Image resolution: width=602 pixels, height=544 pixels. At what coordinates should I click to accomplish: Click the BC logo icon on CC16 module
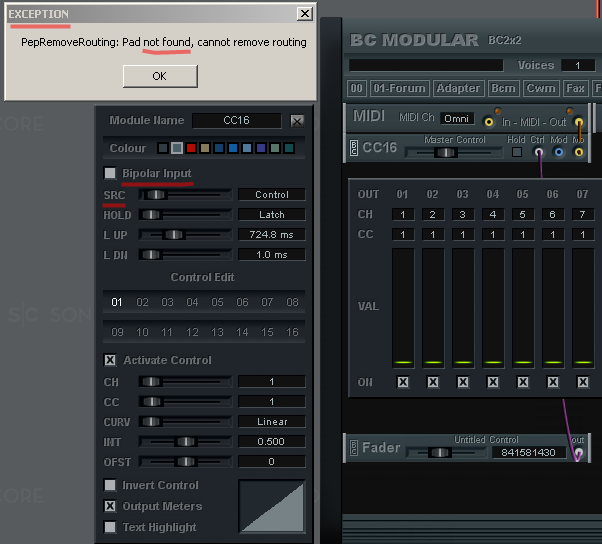[x=353, y=149]
